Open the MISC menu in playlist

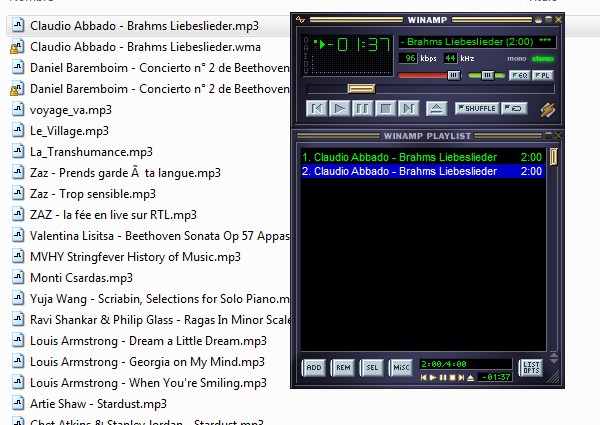coord(401,368)
